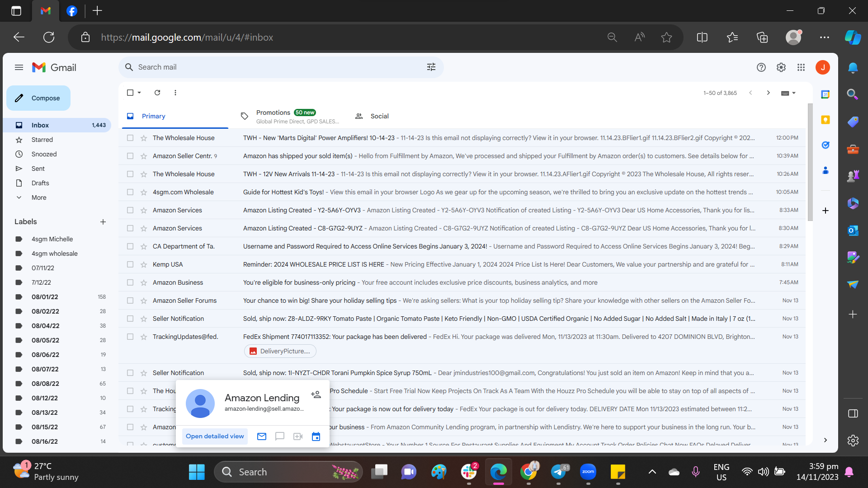868x488 pixels.
Task: Click Open detailed view in contact card
Action: coord(215,436)
